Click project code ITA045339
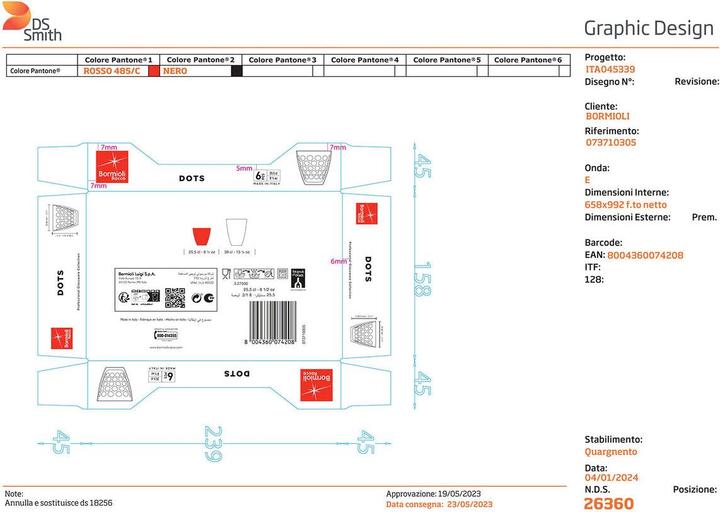 coord(610,69)
